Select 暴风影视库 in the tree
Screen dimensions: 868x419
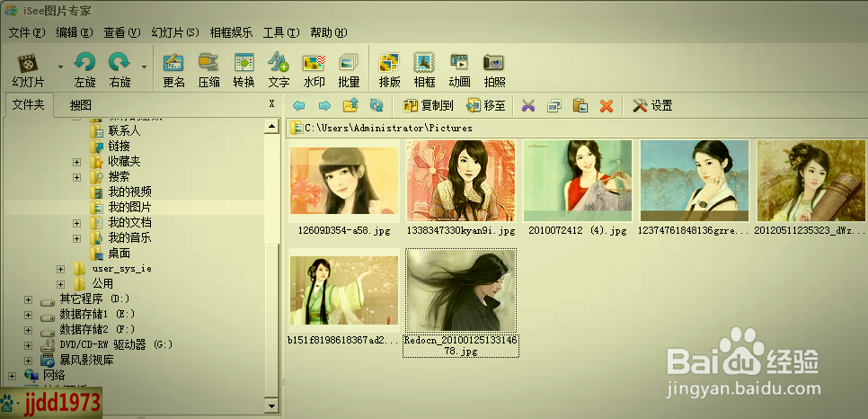[x=86, y=361]
